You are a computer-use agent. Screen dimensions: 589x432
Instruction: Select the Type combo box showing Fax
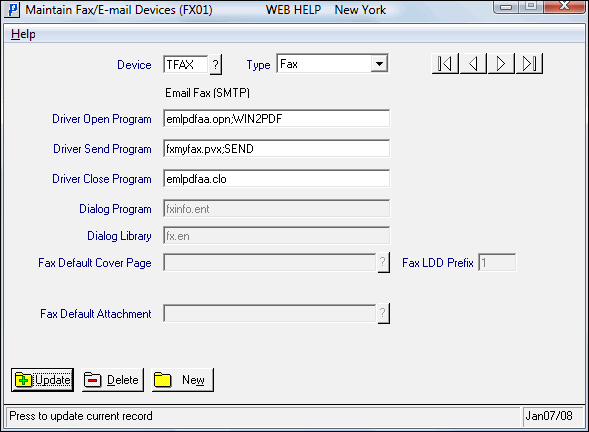(332, 64)
